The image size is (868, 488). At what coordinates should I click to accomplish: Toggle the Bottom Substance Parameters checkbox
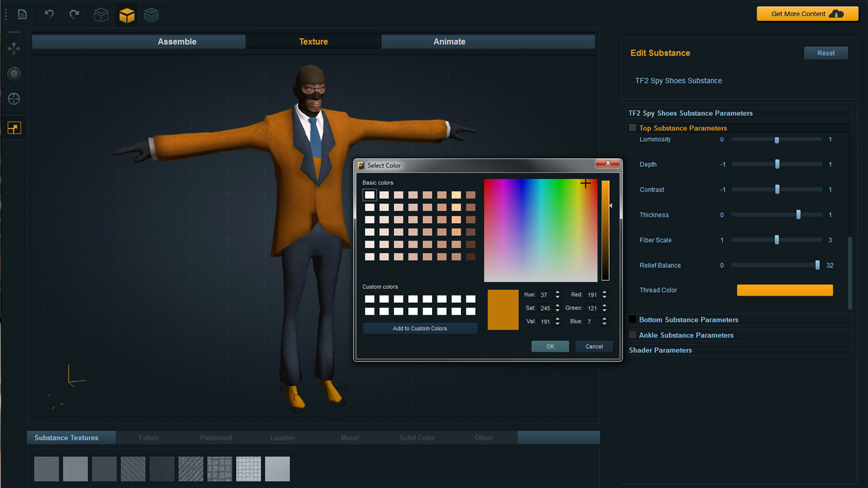click(x=633, y=319)
